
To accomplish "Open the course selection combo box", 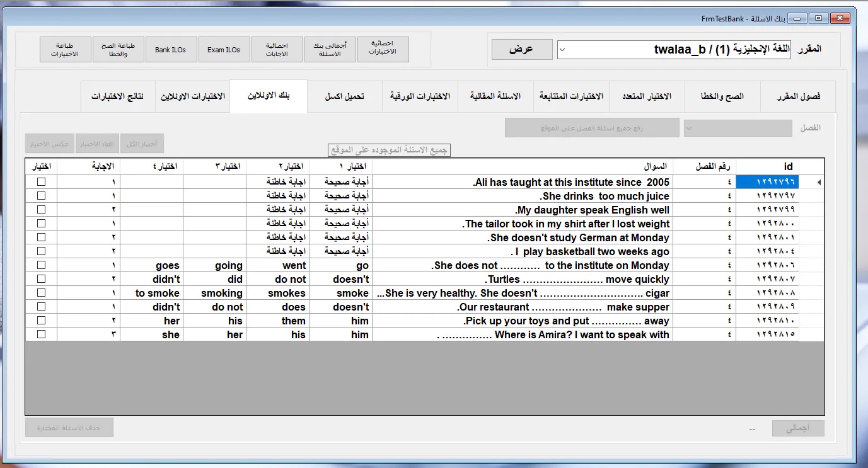I will (x=674, y=50).
